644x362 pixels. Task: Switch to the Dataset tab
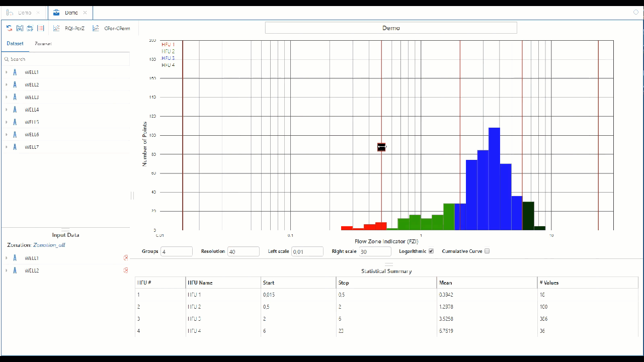point(15,44)
